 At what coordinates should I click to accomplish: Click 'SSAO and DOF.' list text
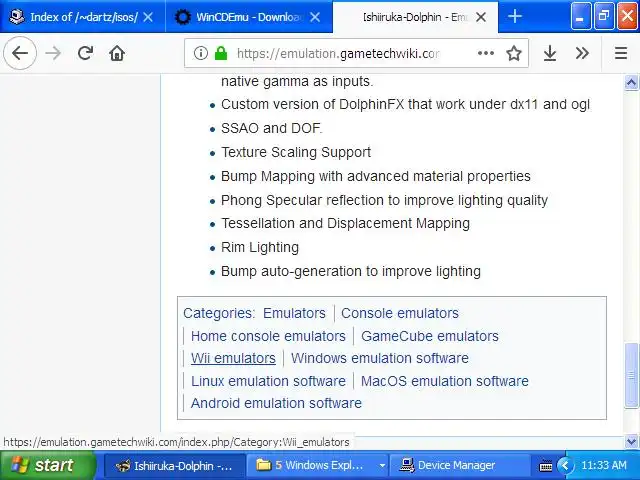[271, 128]
